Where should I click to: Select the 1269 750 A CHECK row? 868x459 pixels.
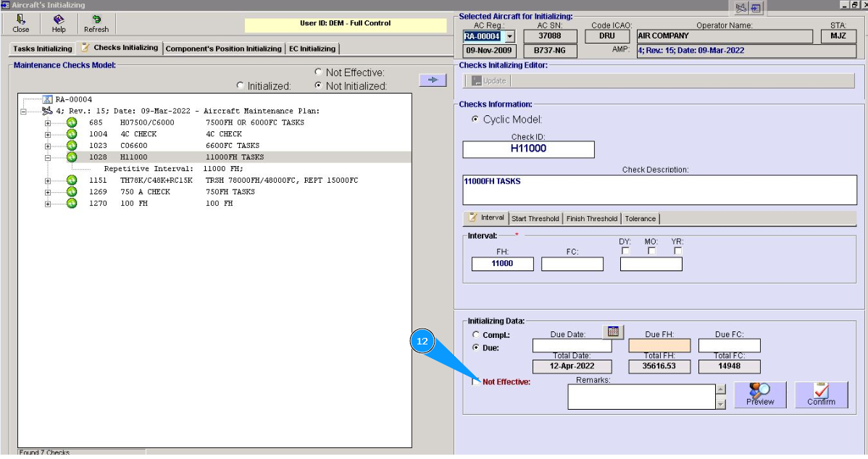[145, 192]
